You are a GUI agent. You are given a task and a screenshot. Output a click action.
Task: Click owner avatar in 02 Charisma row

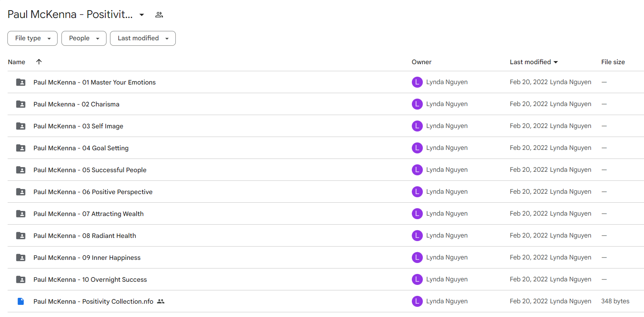point(417,104)
